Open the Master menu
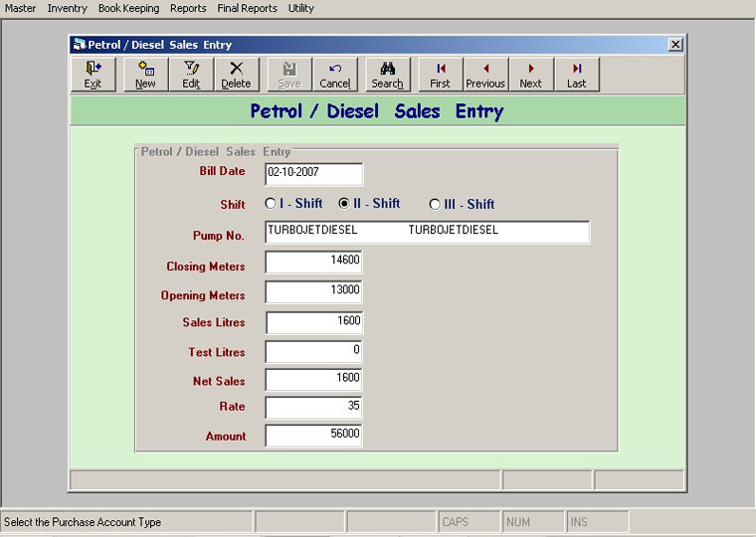The image size is (756, 537). (20, 8)
